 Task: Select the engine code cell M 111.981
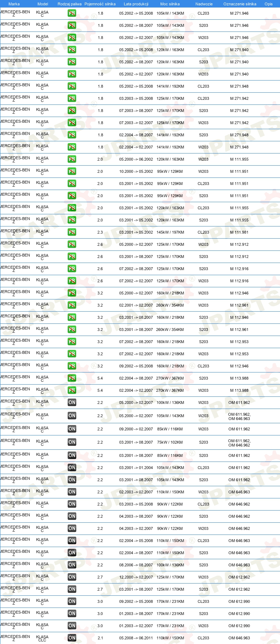point(239,232)
